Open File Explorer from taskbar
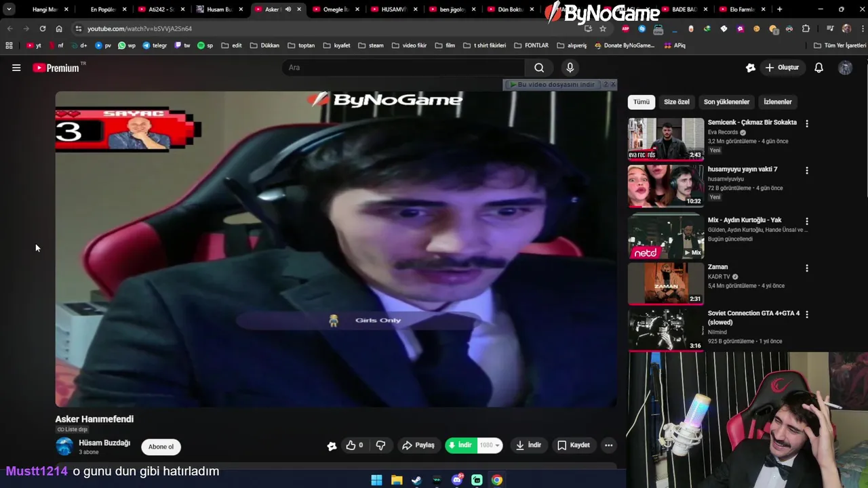The width and height of the screenshot is (868, 488). (397, 480)
